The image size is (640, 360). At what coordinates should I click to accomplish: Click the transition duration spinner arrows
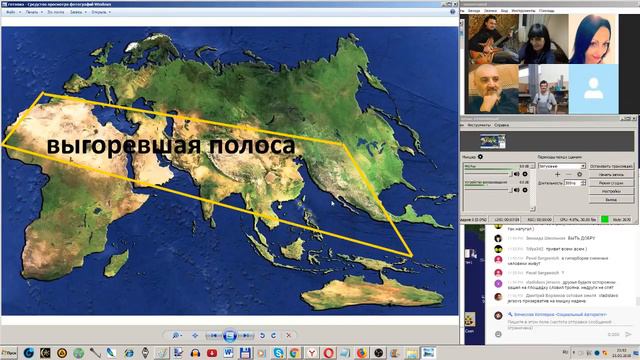(x=583, y=183)
